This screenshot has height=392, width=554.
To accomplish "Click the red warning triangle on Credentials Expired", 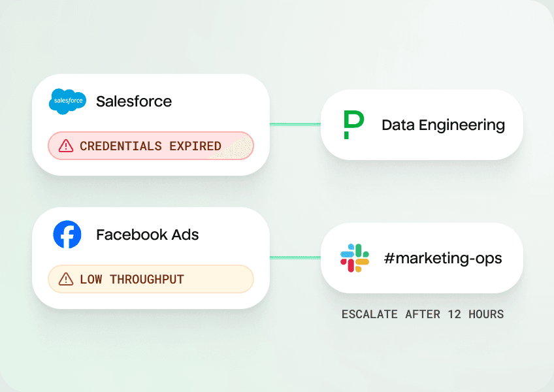I will tap(66, 146).
